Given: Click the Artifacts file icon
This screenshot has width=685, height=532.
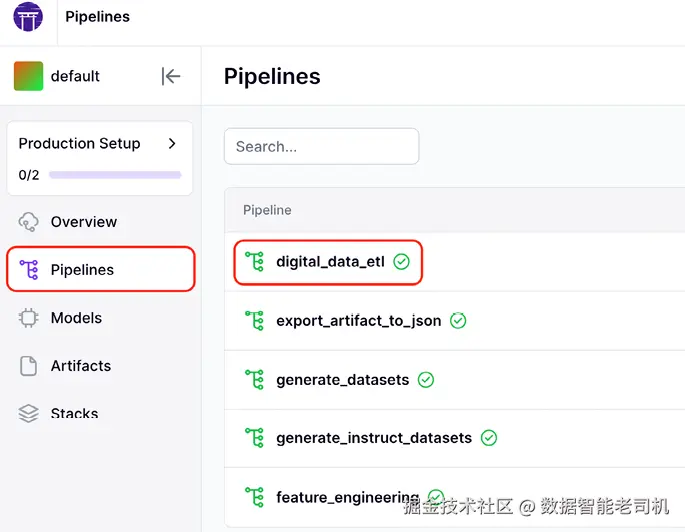Looking at the screenshot, I should 28,366.
